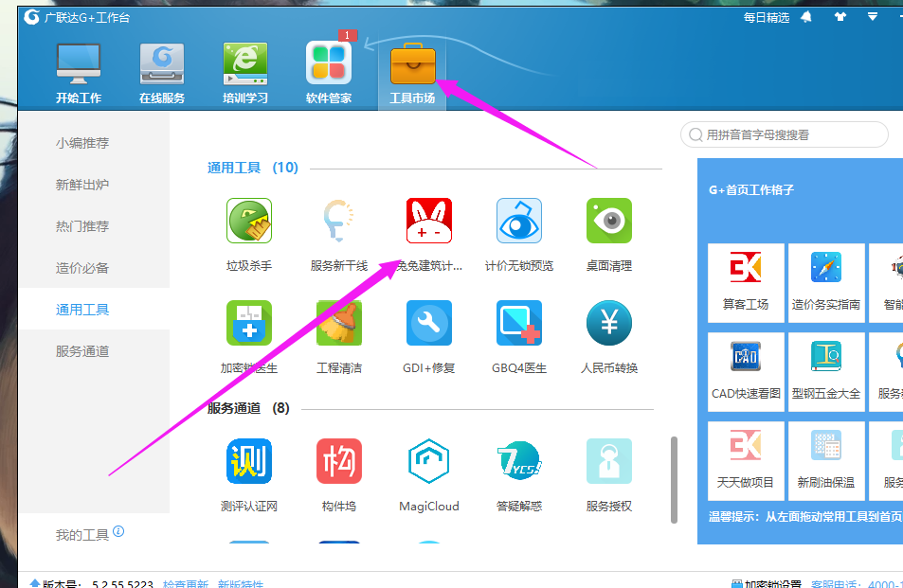Open the skin shirt icon
Image resolution: width=903 pixels, height=588 pixels.
(x=840, y=17)
